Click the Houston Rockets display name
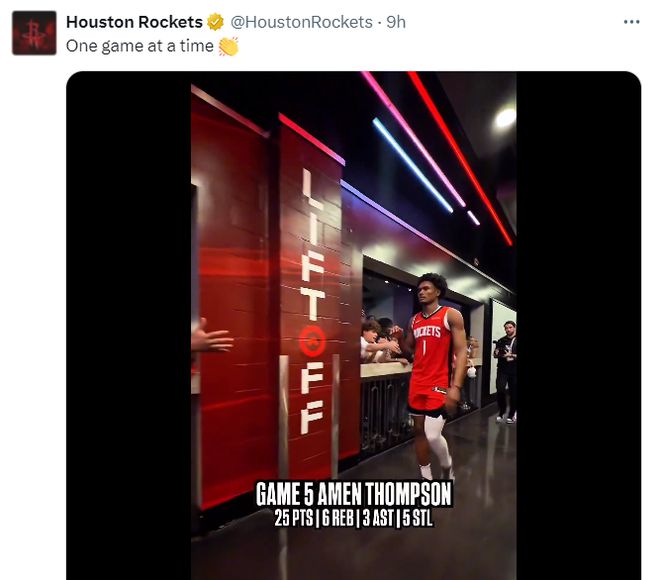 (134, 22)
